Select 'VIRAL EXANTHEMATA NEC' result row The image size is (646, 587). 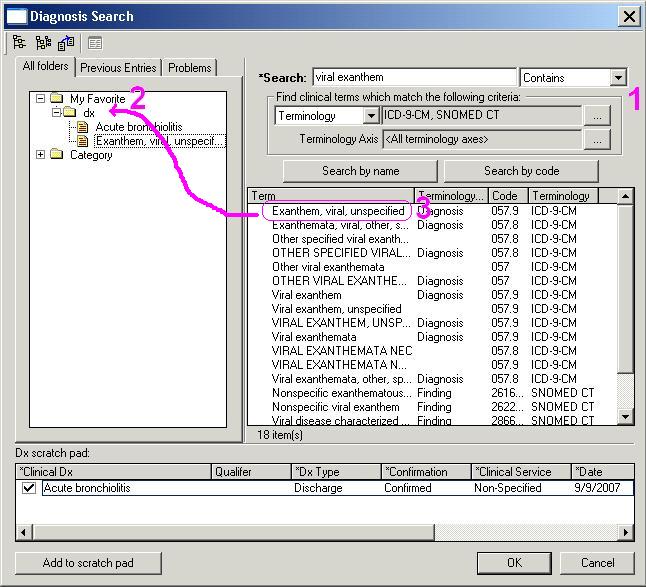coord(432,351)
